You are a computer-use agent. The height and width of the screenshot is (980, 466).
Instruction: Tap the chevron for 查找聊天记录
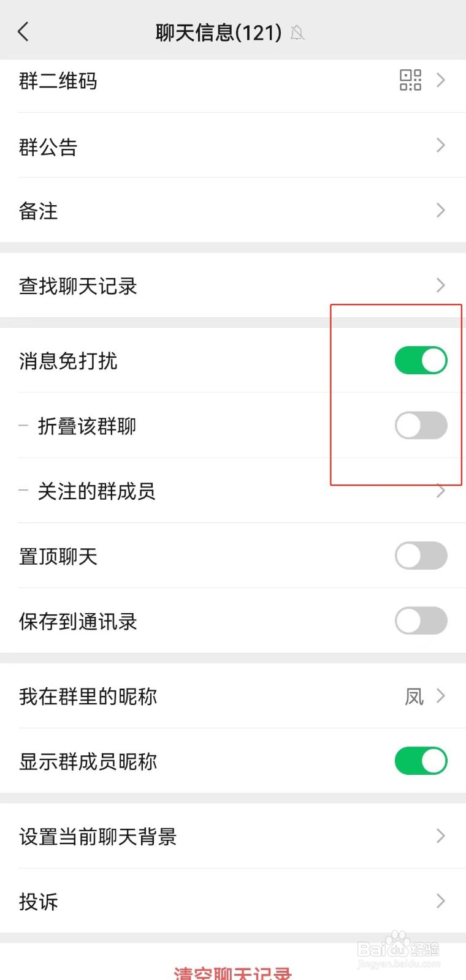point(440,285)
